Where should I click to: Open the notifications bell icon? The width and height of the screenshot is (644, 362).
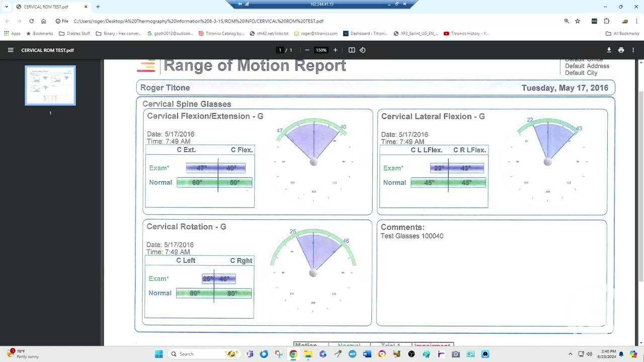[621, 354]
